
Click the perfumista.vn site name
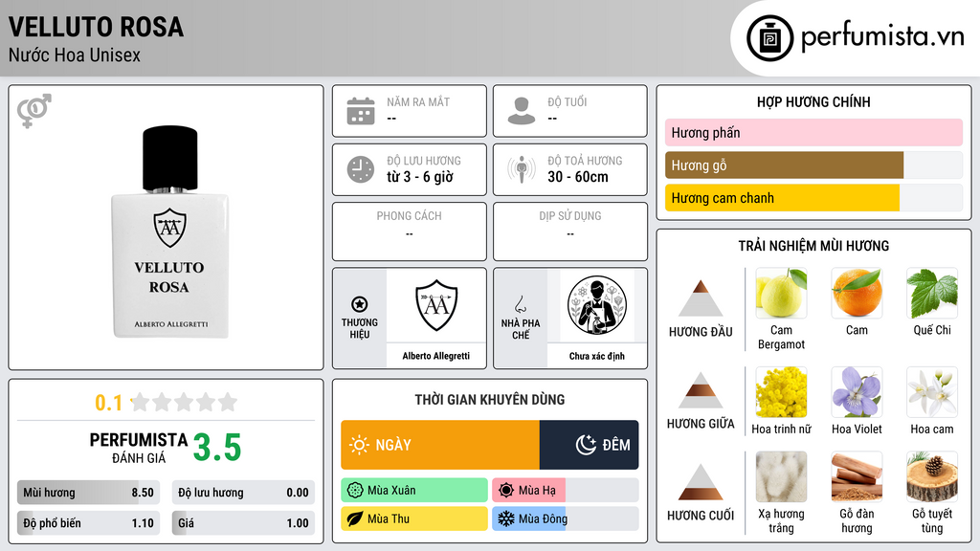883,37
